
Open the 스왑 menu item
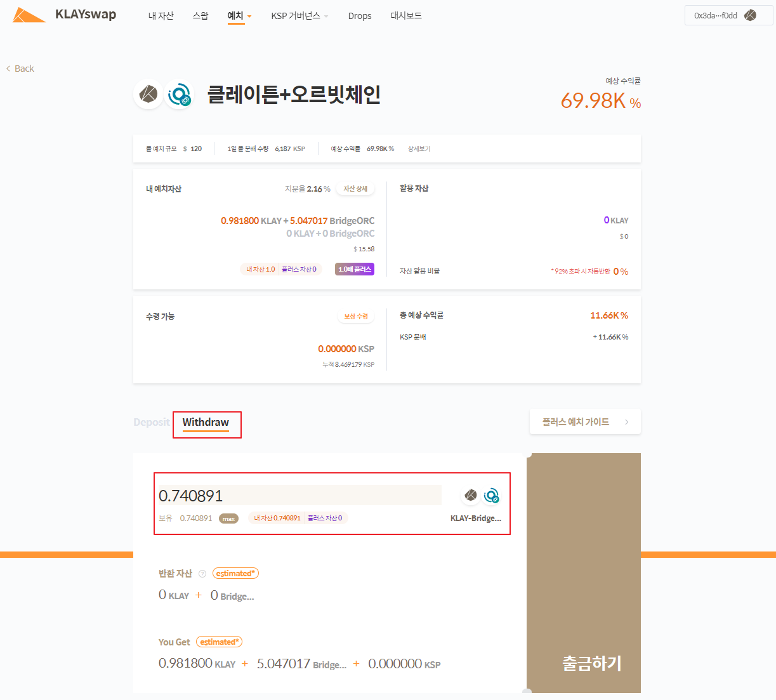coord(201,16)
